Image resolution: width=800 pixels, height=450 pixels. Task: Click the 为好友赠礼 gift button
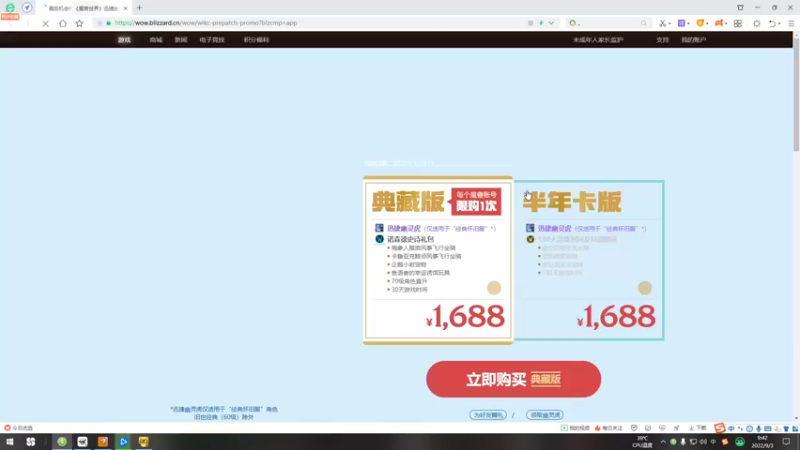(488, 415)
